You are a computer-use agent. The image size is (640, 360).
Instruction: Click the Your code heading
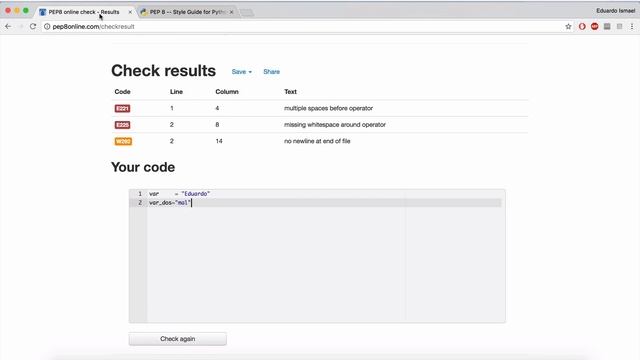click(143, 167)
